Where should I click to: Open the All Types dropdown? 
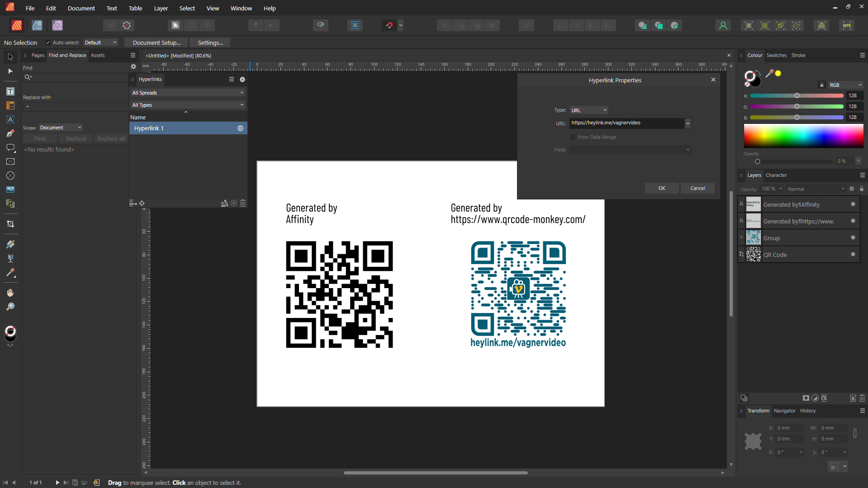(x=188, y=105)
